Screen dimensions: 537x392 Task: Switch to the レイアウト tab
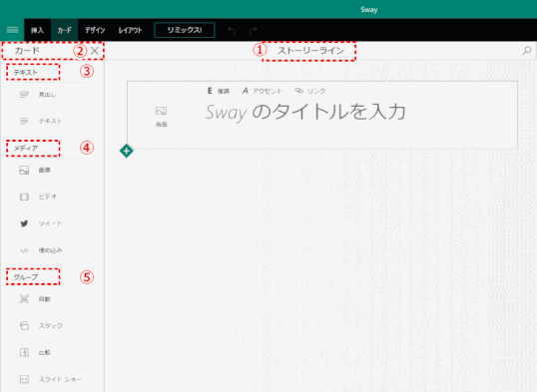point(130,30)
